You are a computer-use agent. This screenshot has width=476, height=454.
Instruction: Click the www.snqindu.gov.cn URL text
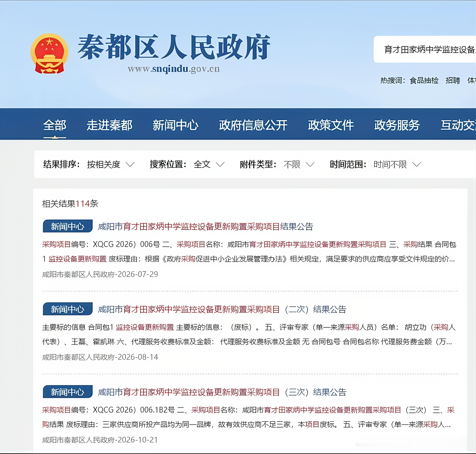tap(174, 69)
